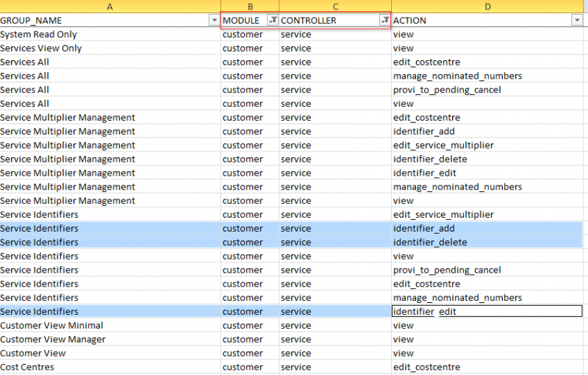Click the ACTION header cell
Screen dimensions: 588x375
click(487, 21)
